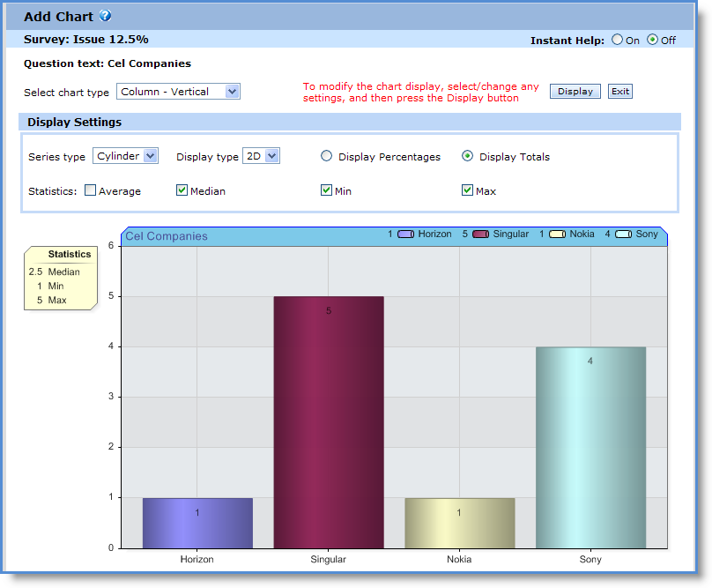Open the Select chart type dropdown

178,92
